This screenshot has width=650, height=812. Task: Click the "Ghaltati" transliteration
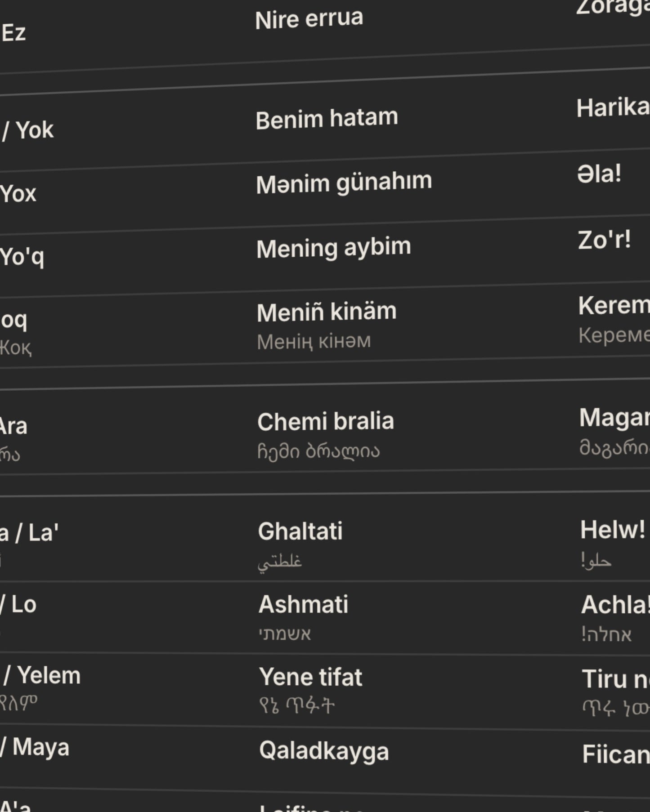coord(300,531)
